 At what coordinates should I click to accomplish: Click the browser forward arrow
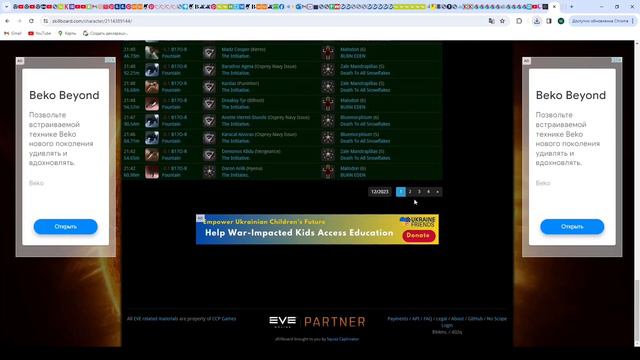[19, 21]
